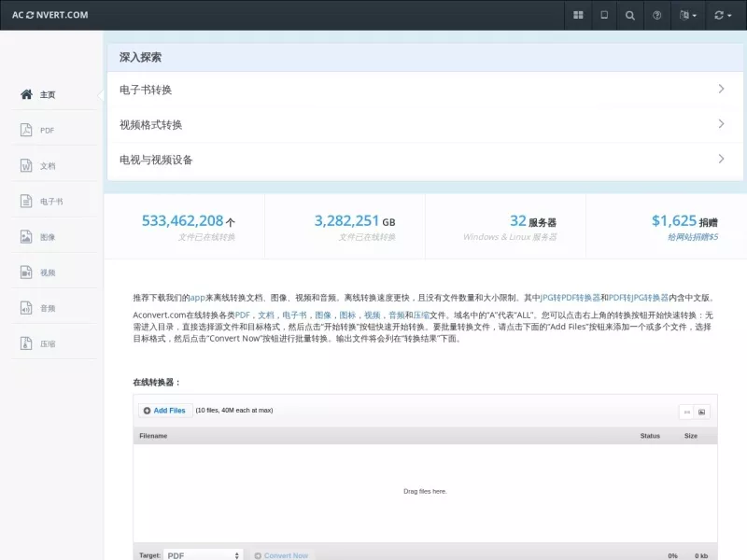Click the 视频 link in the description paragraph

(372, 315)
